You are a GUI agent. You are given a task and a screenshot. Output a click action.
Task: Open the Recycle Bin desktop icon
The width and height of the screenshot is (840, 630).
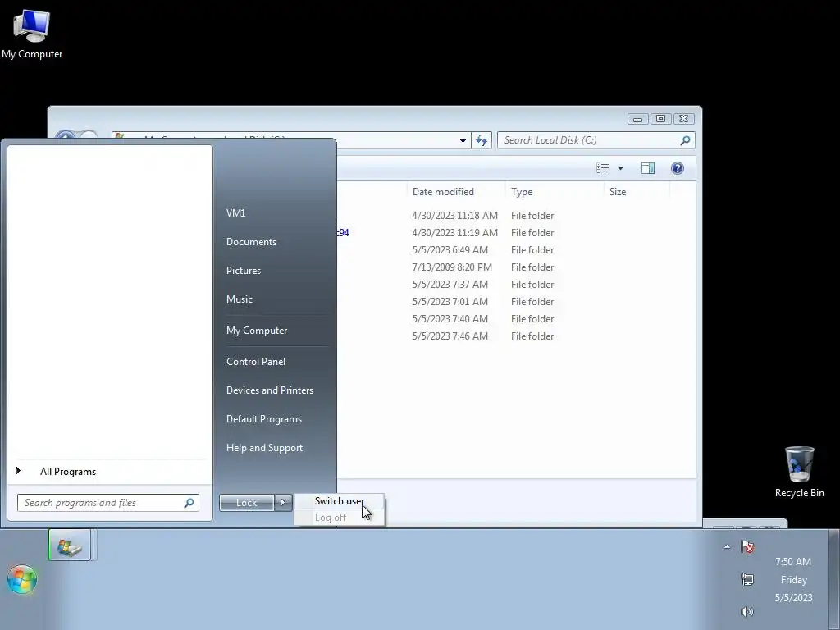coord(799,472)
